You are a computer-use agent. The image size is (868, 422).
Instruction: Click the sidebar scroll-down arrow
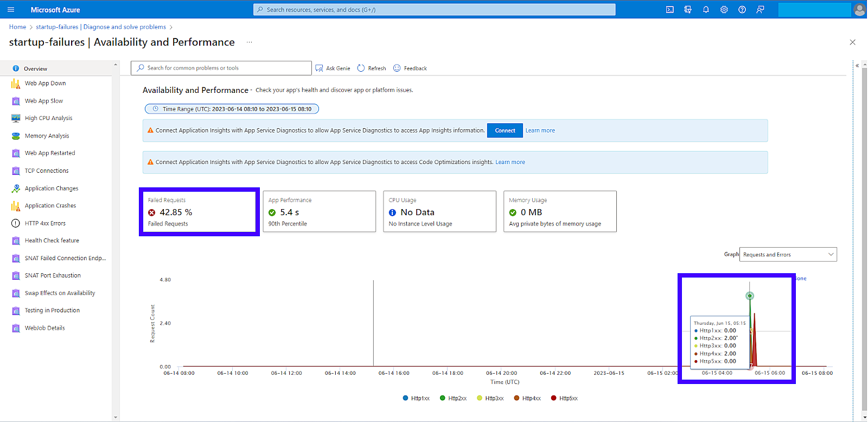pos(116,418)
